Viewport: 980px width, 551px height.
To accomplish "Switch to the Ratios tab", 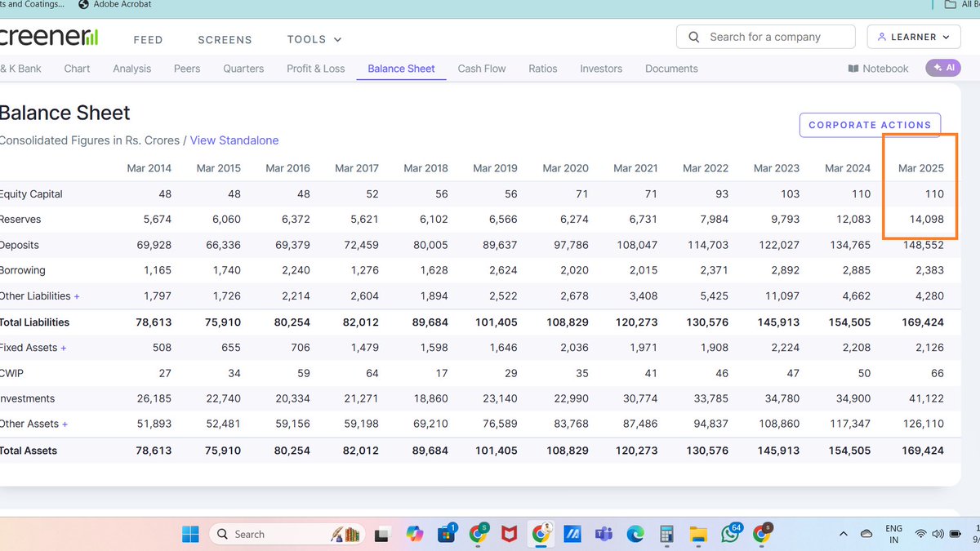I will point(543,69).
